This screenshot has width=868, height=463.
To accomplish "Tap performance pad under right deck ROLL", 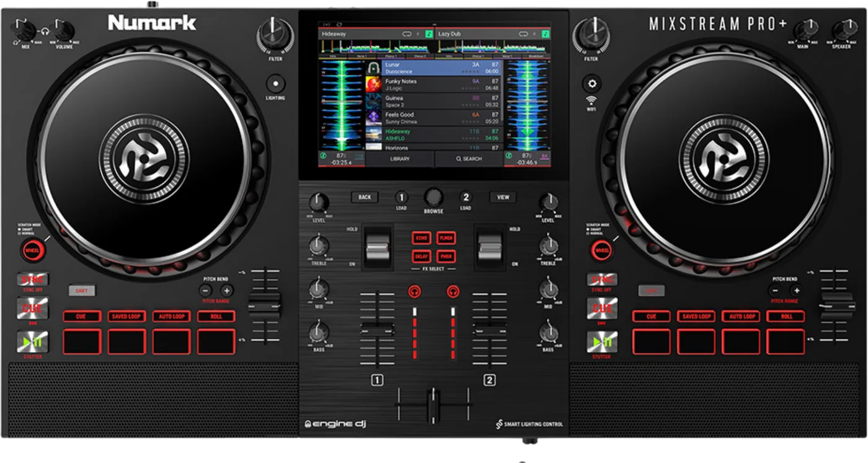I will pos(786,342).
